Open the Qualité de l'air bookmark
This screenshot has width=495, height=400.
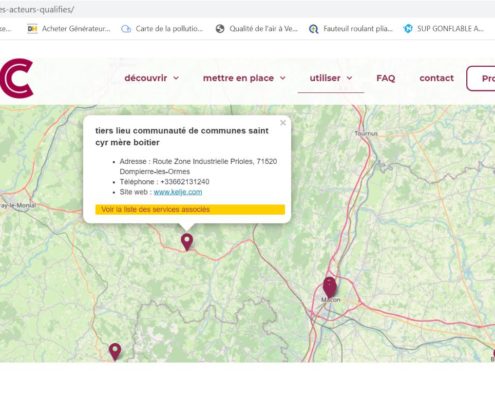coord(256,29)
